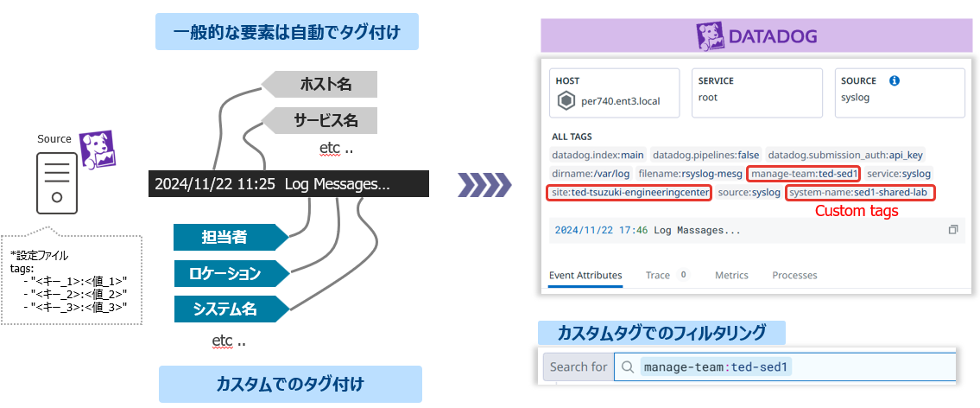This screenshot has width=980, height=408.
Task: Click the Datadog agent icon beside Source server
Action: point(97,150)
